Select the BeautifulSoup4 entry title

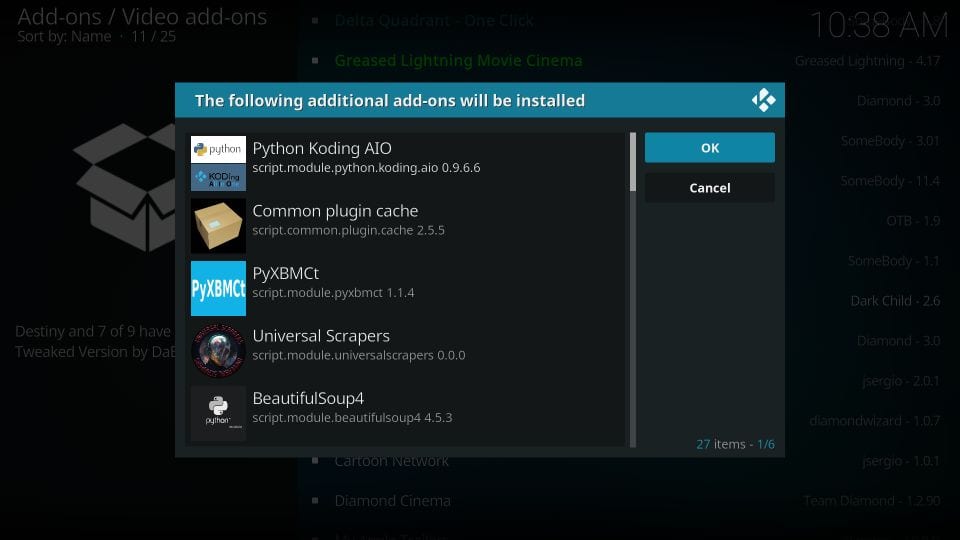(308, 398)
